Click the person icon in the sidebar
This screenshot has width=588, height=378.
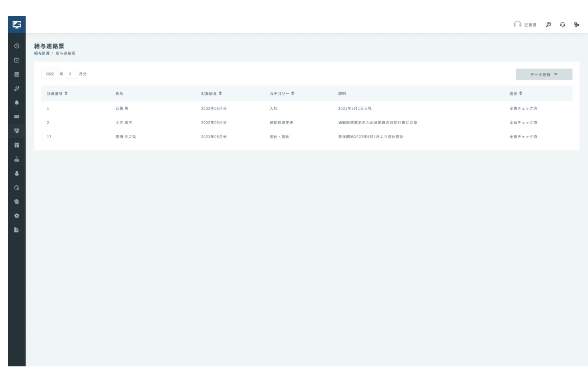click(x=17, y=174)
